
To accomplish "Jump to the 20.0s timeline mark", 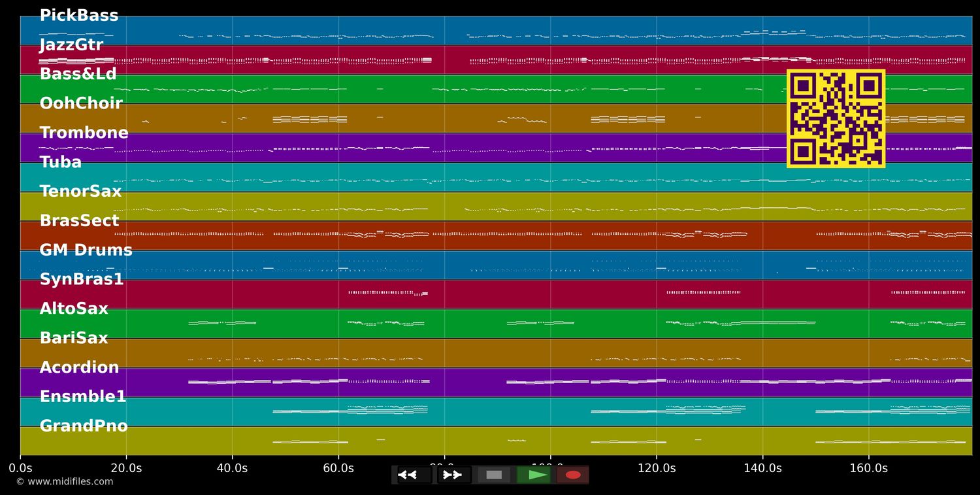I will click(x=126, y=468).
